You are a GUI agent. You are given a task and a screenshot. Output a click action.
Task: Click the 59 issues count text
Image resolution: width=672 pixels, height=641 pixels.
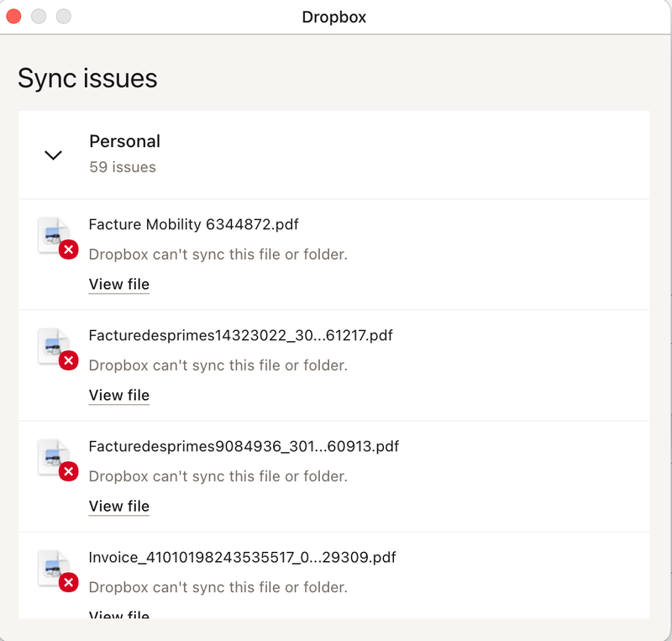(123, 167)
